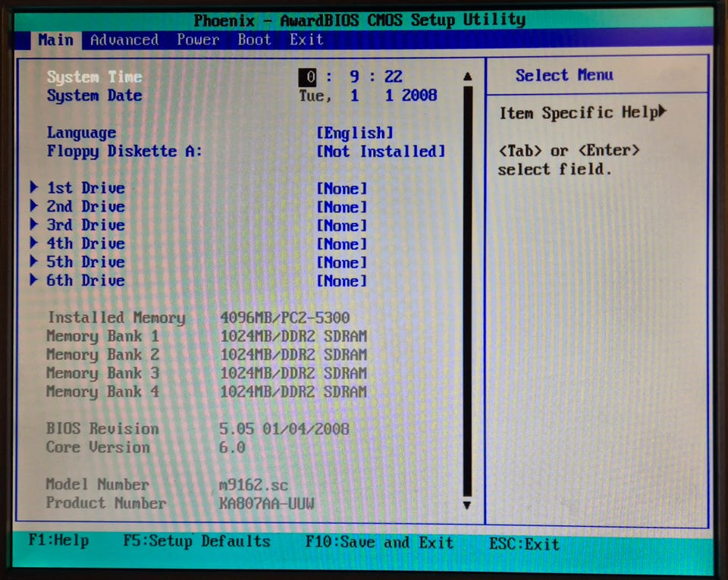Select the month field 1 next to Tue,
The image size is (728, 580).
tap(355, 96)
